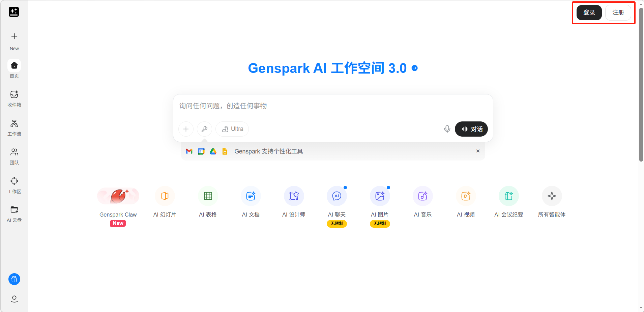Open the AI 设计师 designer icon
644x312 pixels.
294,196
